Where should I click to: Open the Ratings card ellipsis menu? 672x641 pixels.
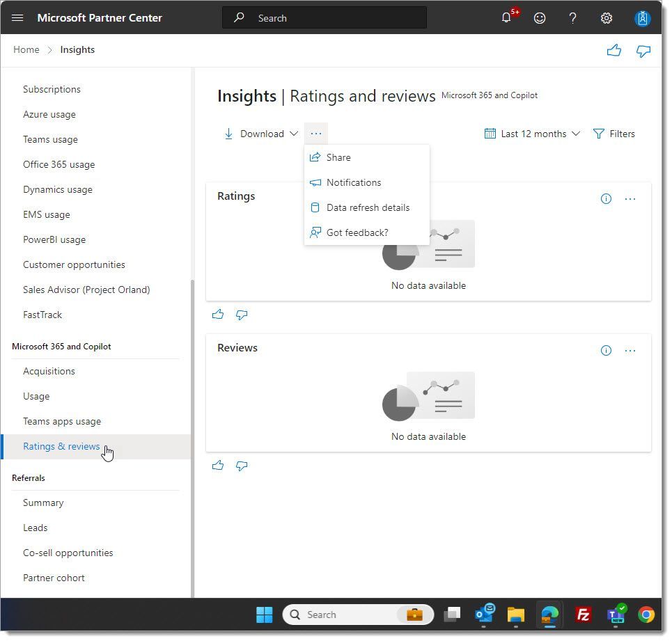pyautogui.click(x=630, y=198)
